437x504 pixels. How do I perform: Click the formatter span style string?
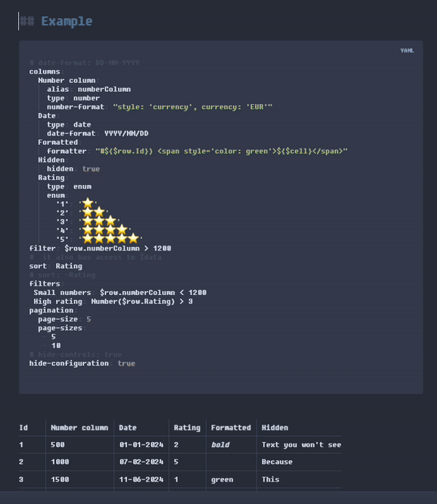[221, 151]
